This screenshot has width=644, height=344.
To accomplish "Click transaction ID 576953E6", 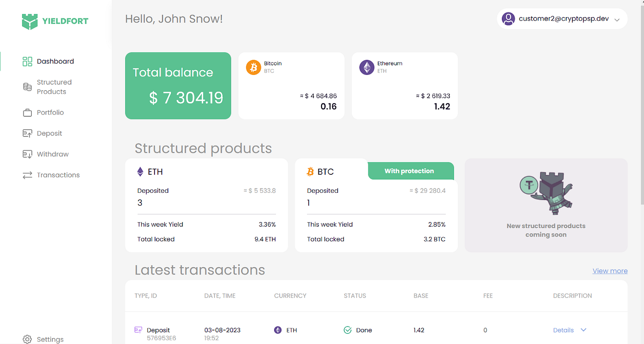I will click(x=161, y=338).
